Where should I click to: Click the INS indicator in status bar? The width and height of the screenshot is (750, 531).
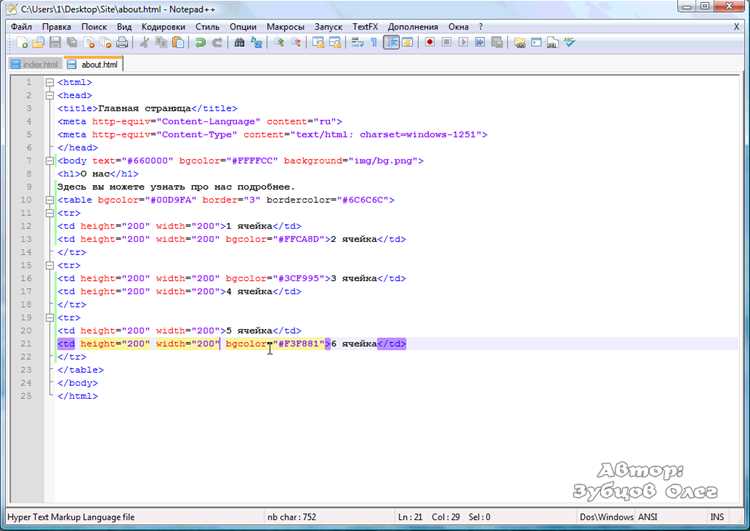[717, 517]
